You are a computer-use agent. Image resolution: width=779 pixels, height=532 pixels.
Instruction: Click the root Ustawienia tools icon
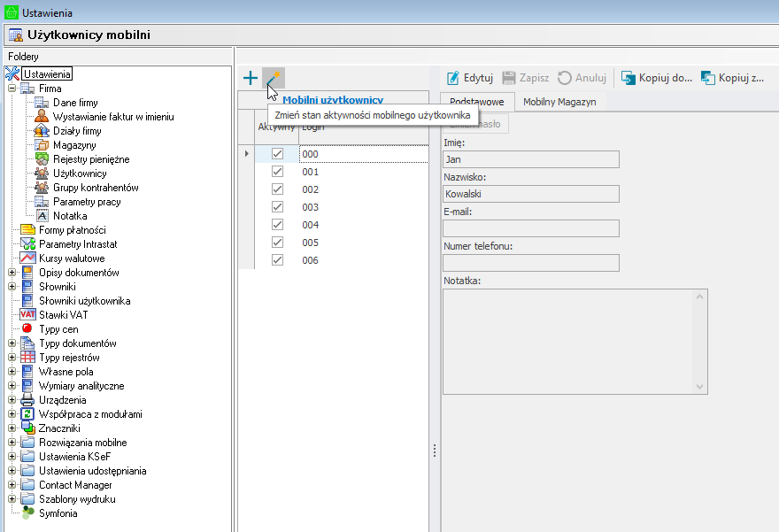[12, 73]
